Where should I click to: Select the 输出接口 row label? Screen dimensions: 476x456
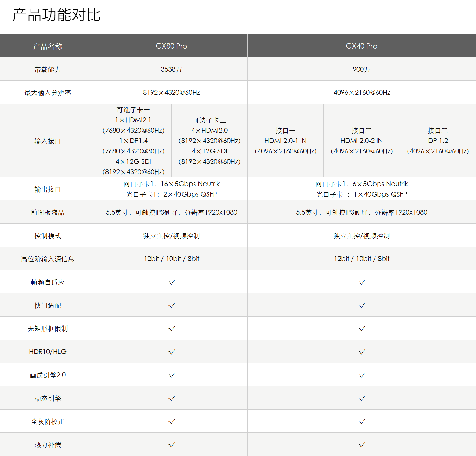point(48,189)
